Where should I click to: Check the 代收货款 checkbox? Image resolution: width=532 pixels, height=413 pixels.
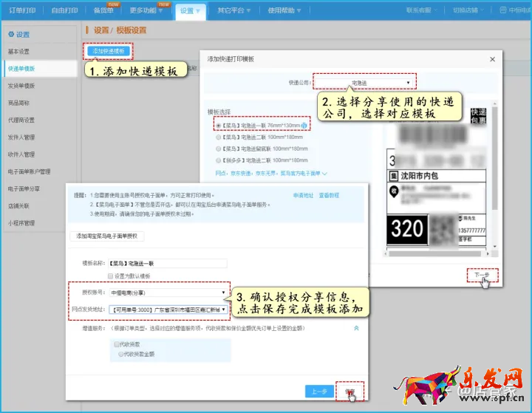pyautogui.click(x=117, y=344)
